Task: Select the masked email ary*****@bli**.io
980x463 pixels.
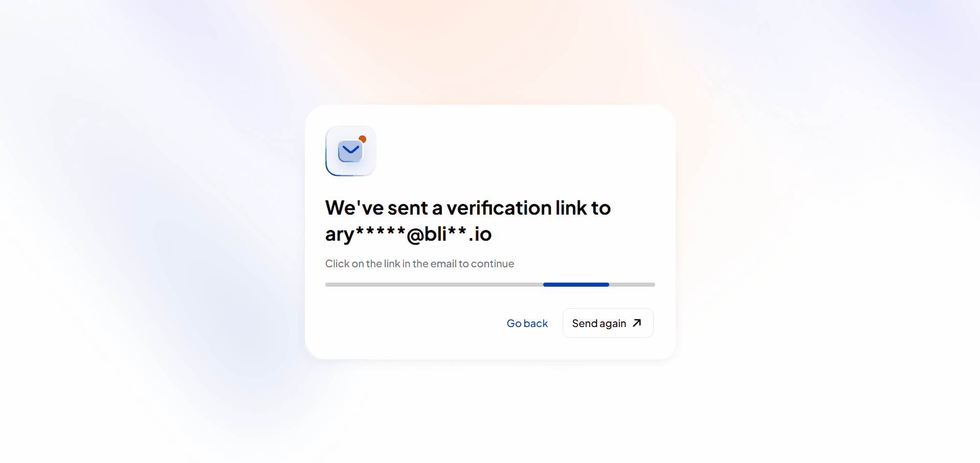Action: click(x=408, y=234)
